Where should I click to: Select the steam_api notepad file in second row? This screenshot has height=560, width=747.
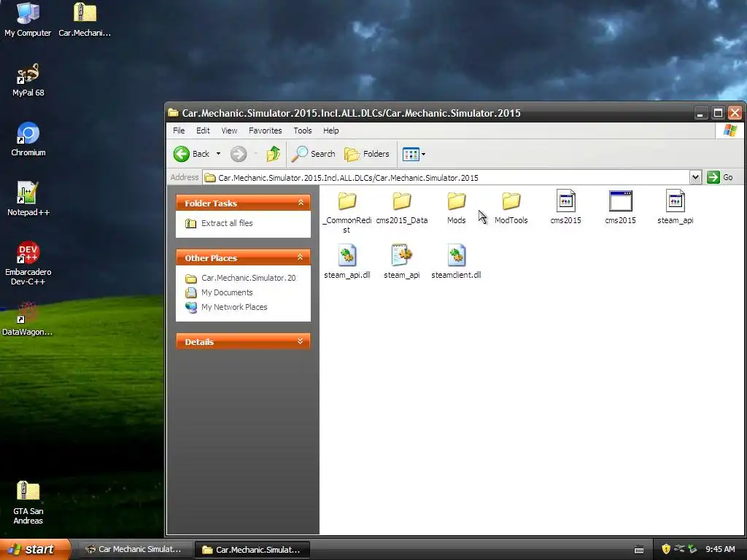pyautogui.click(x=402, y=262)
